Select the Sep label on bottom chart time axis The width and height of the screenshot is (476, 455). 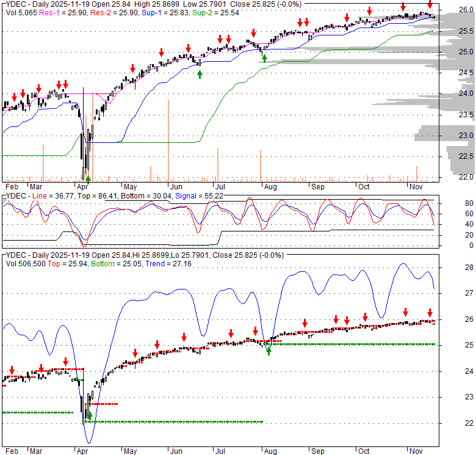(319, 450)
